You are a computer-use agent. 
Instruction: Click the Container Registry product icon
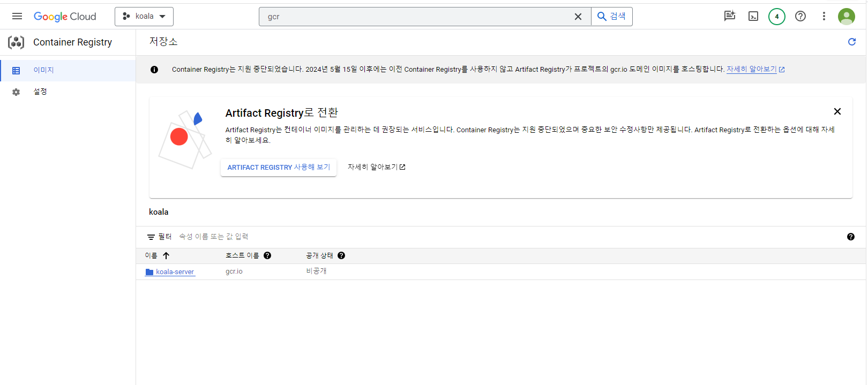click(x=16, y=42)
